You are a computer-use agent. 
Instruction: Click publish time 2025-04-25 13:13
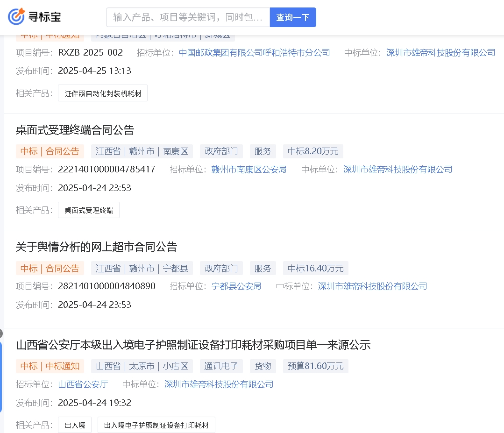pos(95,71)
